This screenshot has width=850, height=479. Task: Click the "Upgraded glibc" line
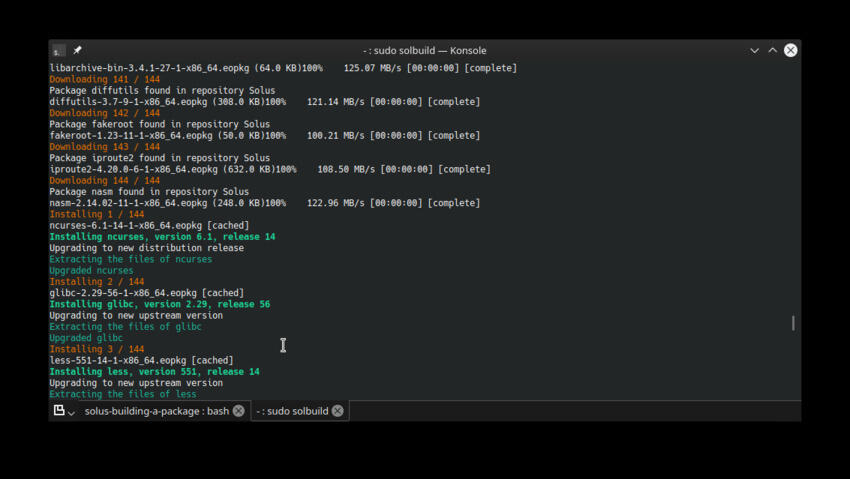tap(86, 338)
